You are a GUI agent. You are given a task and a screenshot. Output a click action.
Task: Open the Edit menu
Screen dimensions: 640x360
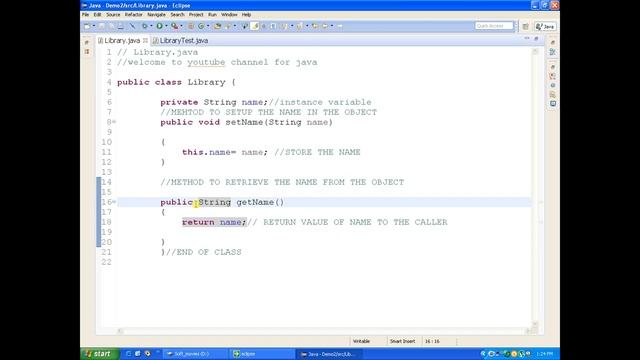pos(97,15)
